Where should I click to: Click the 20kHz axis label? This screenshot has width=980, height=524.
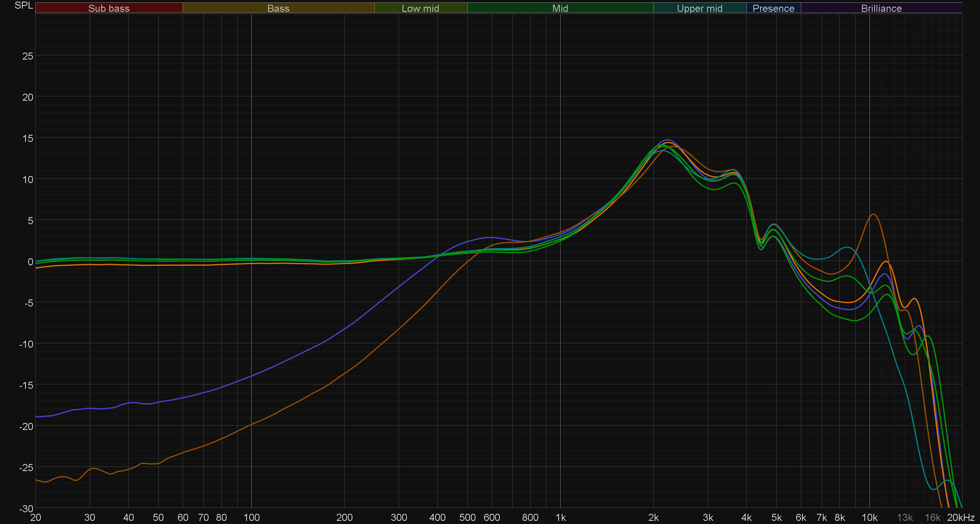click(x=961, y=518)
